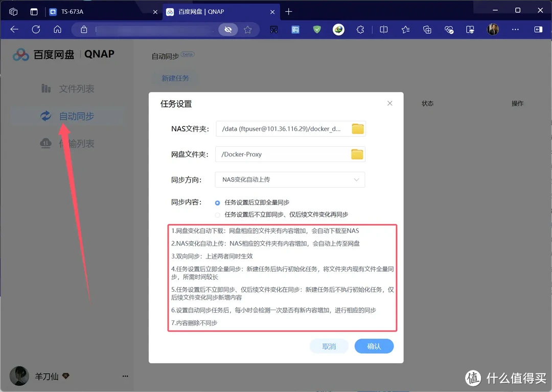Open the 网盘文件夹 folder picker icon
Viewport: 552px width, 392px height.
[x=357, y=154]
